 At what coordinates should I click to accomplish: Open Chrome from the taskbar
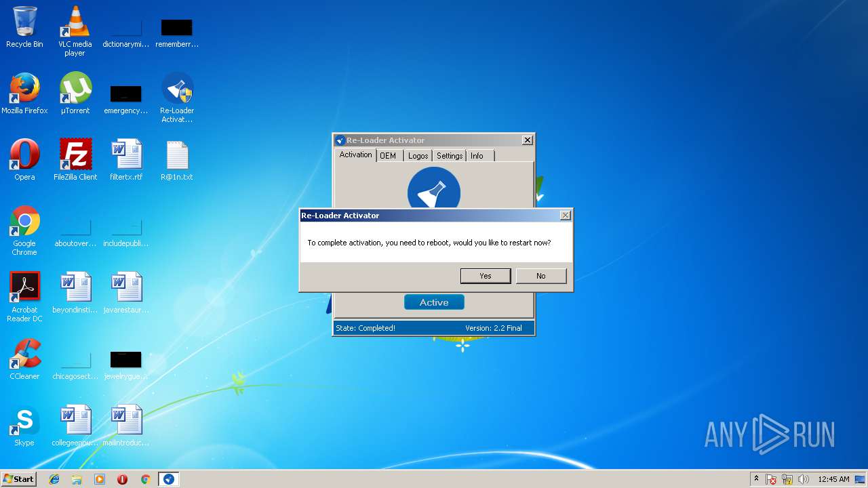[x=145, y=479]
